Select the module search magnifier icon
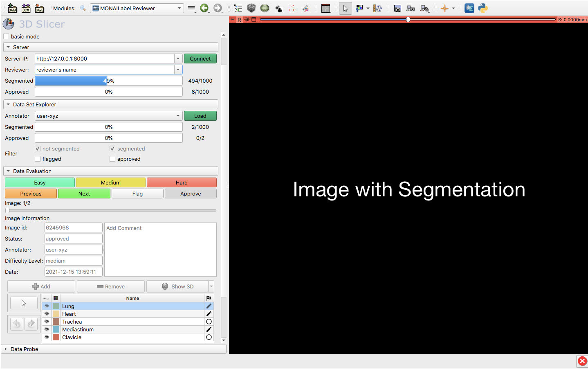The height and width of the screenshot is (369, 588). [x=83, y=8]
